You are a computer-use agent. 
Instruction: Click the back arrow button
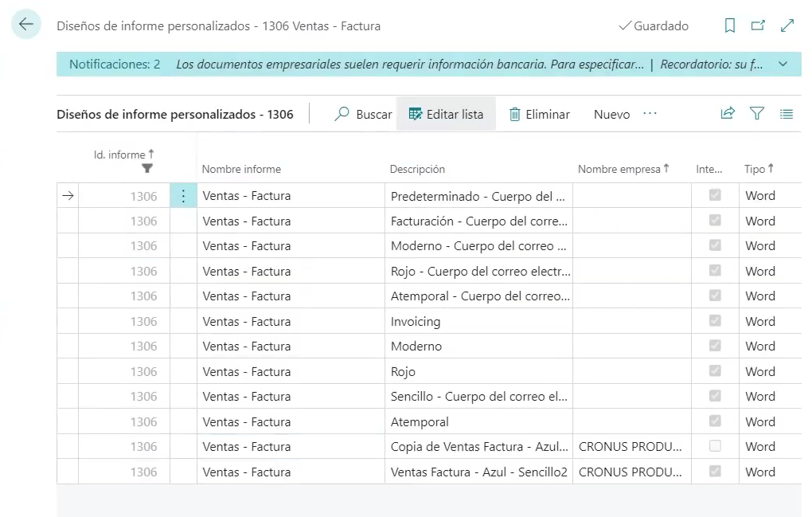pyautogui.click(x=26, y=25)
